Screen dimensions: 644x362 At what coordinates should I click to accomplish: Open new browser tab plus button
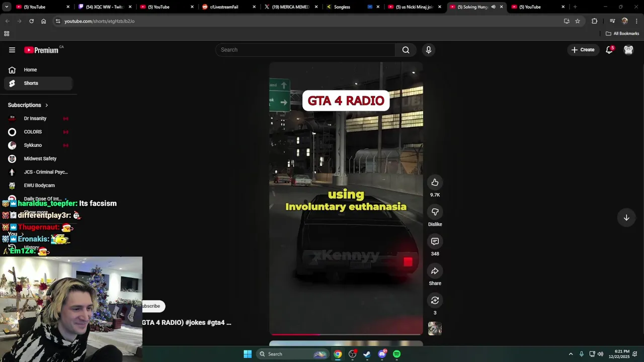(x=575, y=7)
